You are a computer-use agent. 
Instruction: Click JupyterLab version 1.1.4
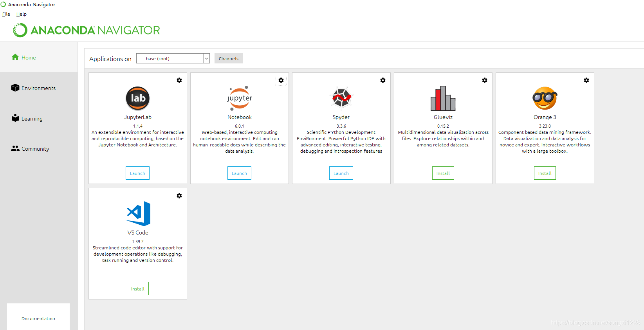click(138, 126)
